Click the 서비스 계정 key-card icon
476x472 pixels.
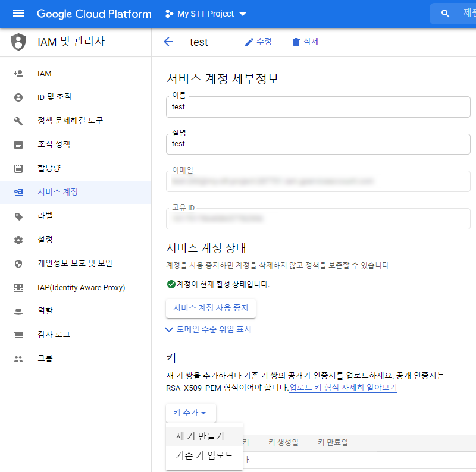18,193
